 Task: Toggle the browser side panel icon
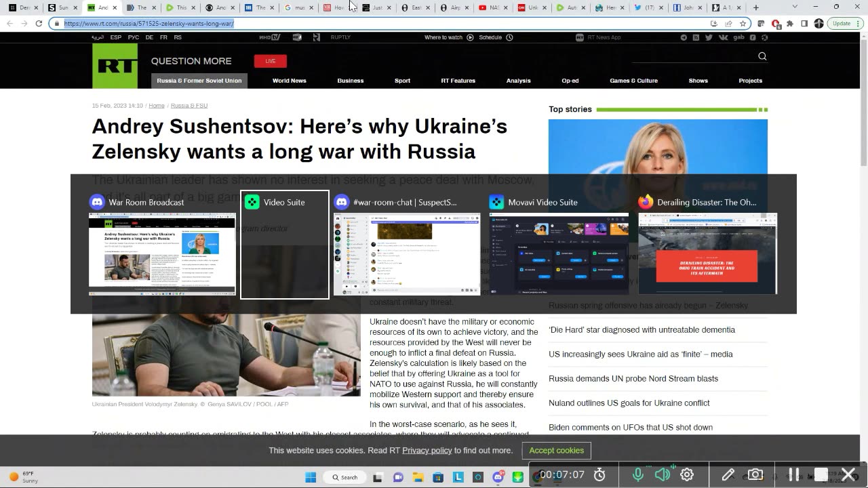(x=804, y=23)
